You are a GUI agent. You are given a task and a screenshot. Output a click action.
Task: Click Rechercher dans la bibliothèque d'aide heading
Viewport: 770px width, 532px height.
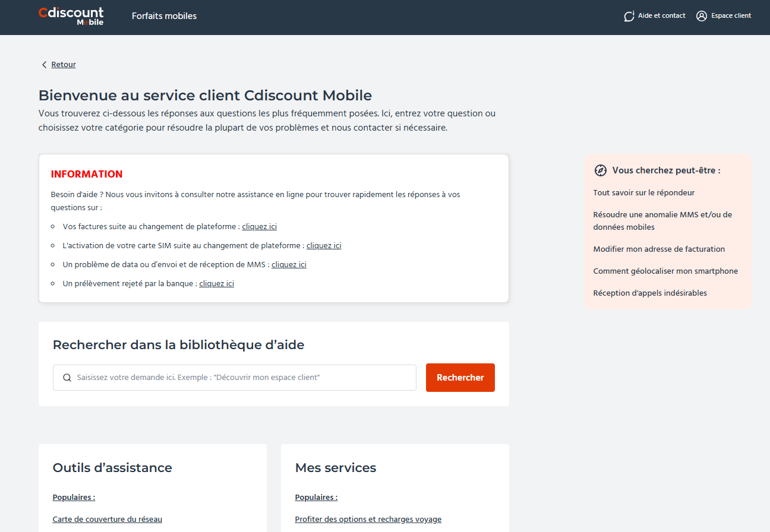coord(178,345)
